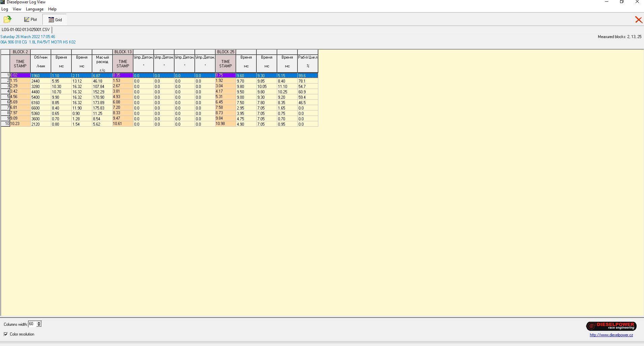Click time stamp cell 10.61

[x=123, y=124]
